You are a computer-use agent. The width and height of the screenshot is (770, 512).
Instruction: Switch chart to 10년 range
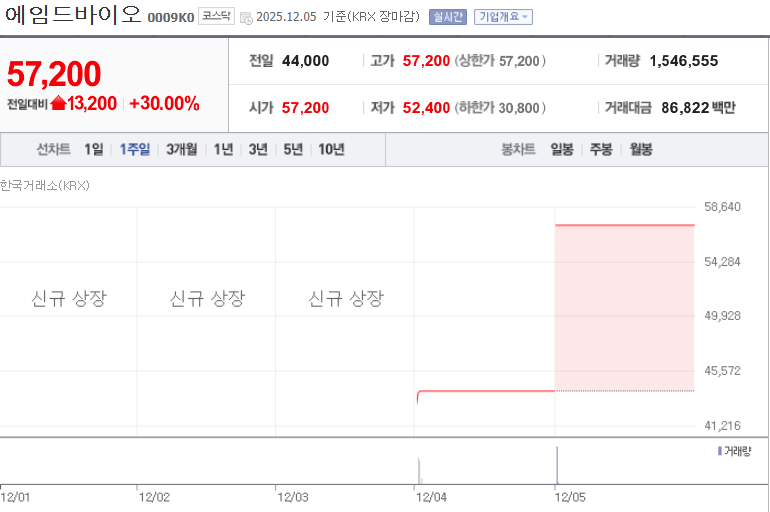(331, 149)
